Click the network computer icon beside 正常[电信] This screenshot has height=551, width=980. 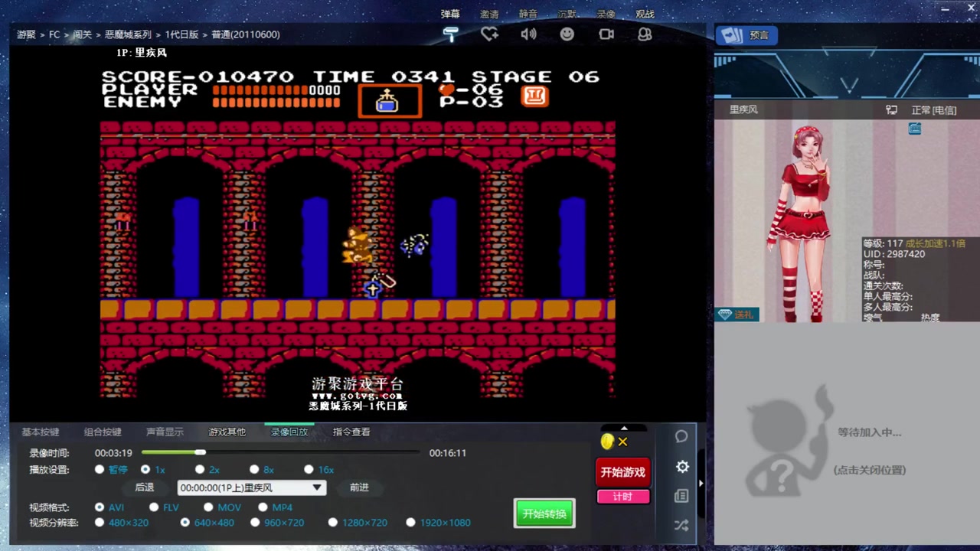tap(891, 109)
